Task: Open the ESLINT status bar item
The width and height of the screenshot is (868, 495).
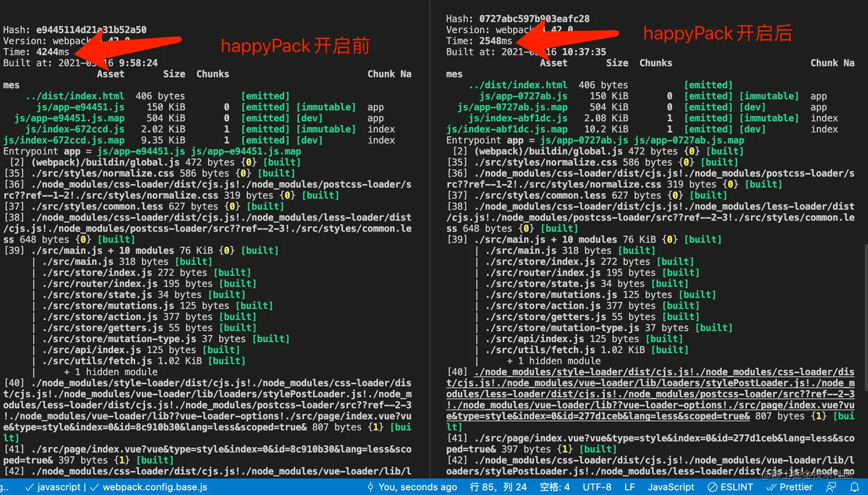Action: 730,487
